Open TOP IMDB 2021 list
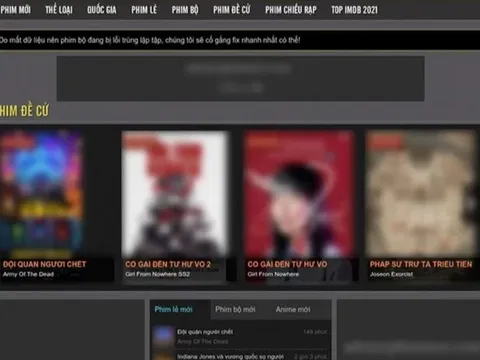This screenshot has width=480, height=360. (x=354, y=10)
